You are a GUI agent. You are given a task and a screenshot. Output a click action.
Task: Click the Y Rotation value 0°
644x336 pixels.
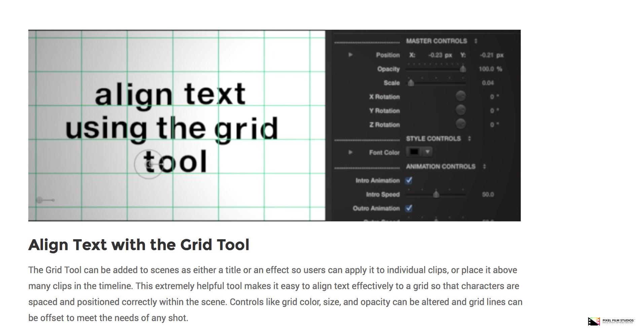click(494, 111)
